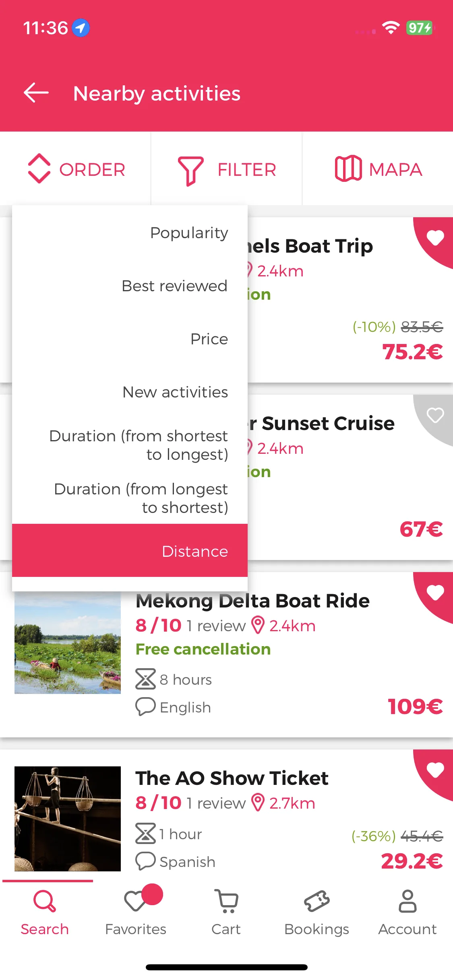The height and width of the screenshot is (980, 453).
Task: Open the Account profile tab
Action: pos(407,912)
